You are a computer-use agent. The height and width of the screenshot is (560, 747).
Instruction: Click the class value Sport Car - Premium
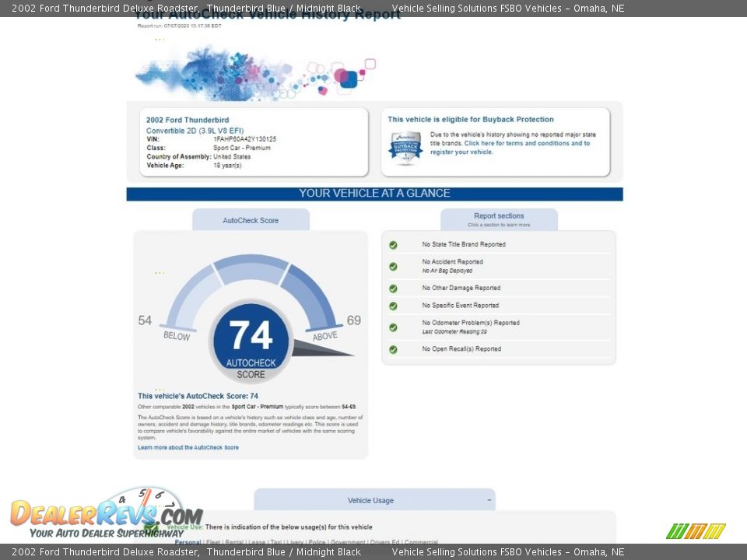241,148
